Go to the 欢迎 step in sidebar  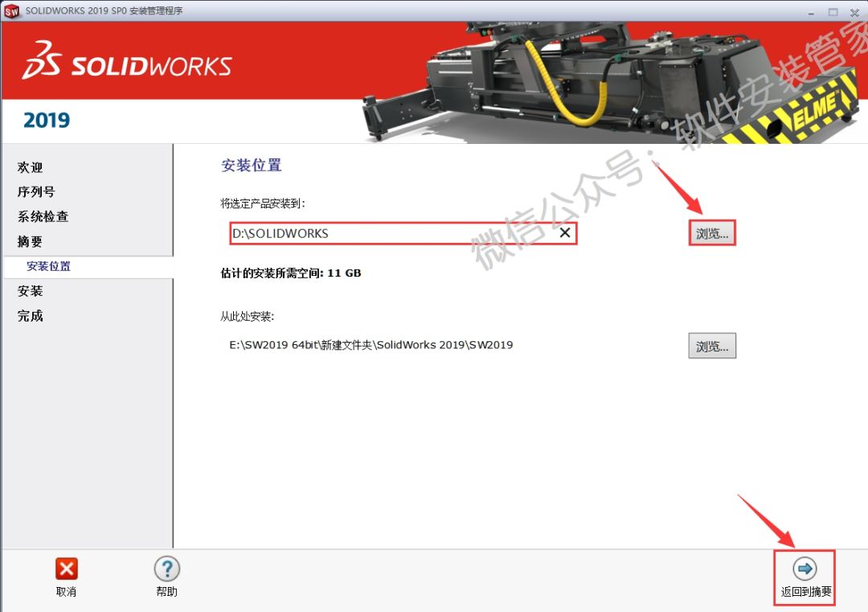[x=31, y=167]
